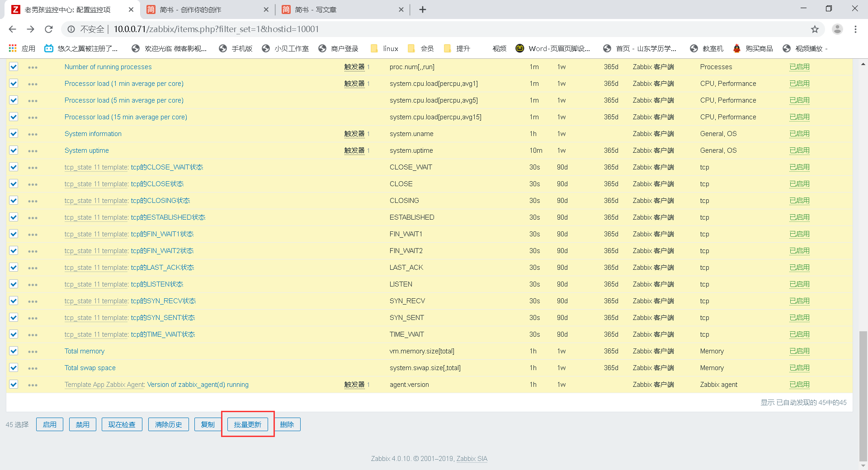868x470 pixels.
Task: Open the three-dot menu for Processor load 5 min
Action: point(33,101)
